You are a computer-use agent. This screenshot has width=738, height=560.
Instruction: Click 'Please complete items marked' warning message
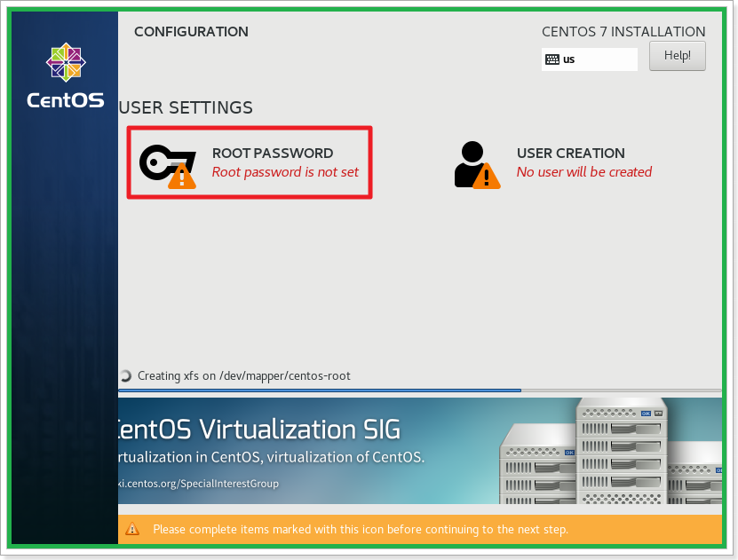tap(361, 530)
